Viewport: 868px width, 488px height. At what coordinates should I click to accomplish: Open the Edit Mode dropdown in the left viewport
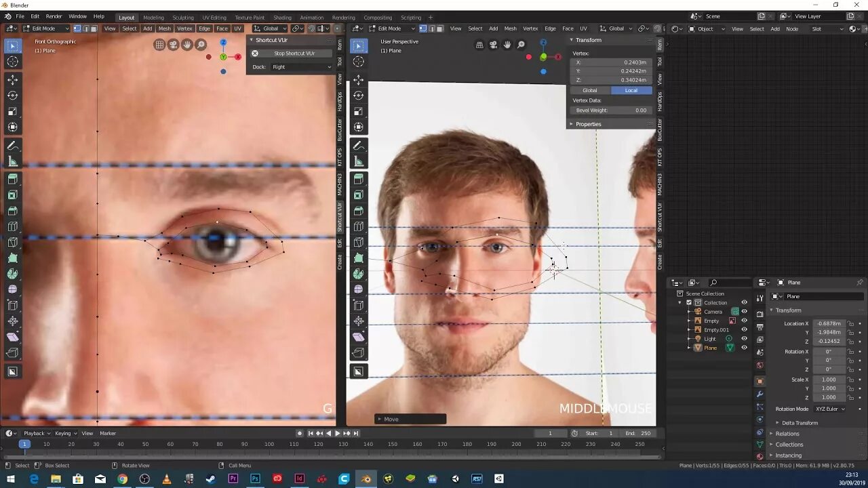47,28
